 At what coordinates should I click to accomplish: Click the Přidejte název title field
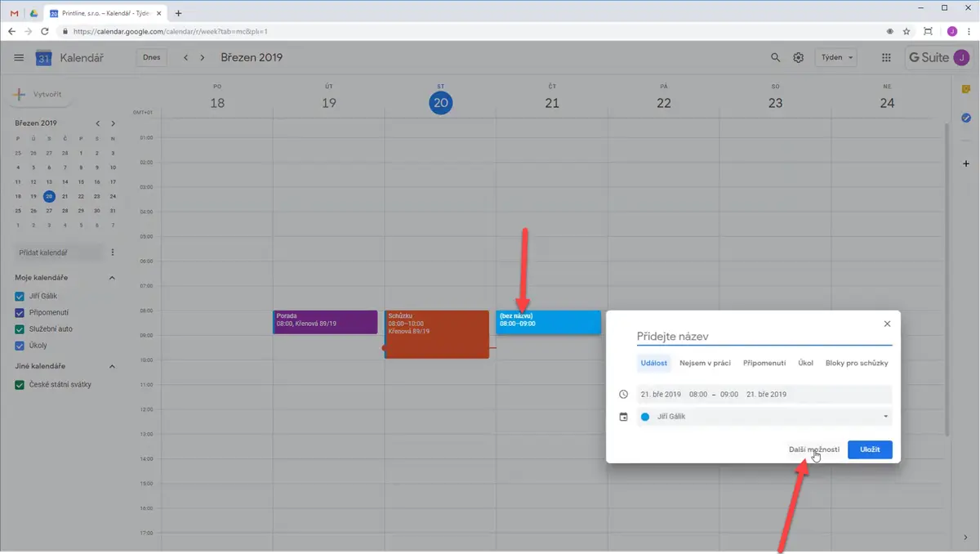(764, 336)
